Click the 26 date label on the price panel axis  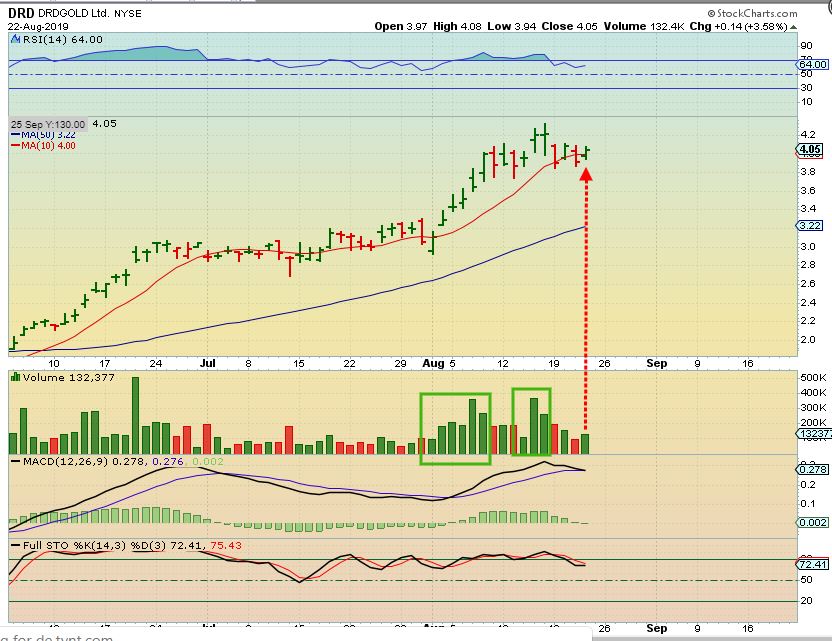pyautogui.click(x=604, y=363)
